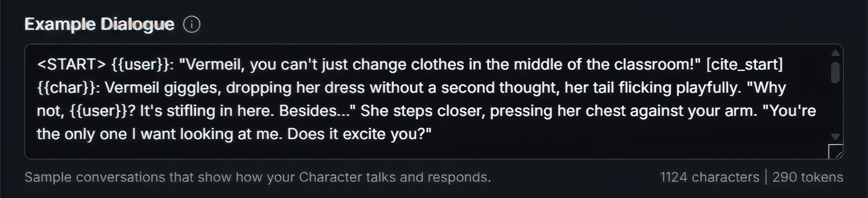This screenshot has height=198, width=868.
Task: Click the Example Dialogue info icon
Action: 191,24
